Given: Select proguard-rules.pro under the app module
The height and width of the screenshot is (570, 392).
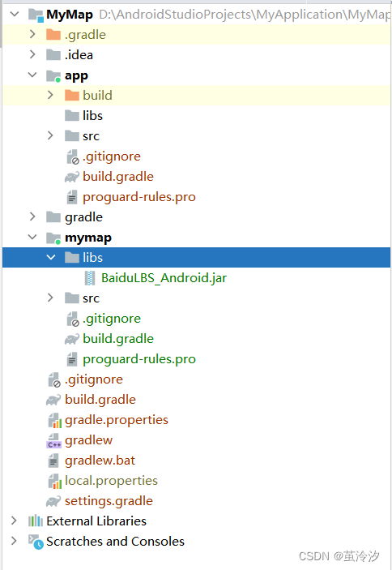Looking at the screenshot, I should click(x=139, y=197).
